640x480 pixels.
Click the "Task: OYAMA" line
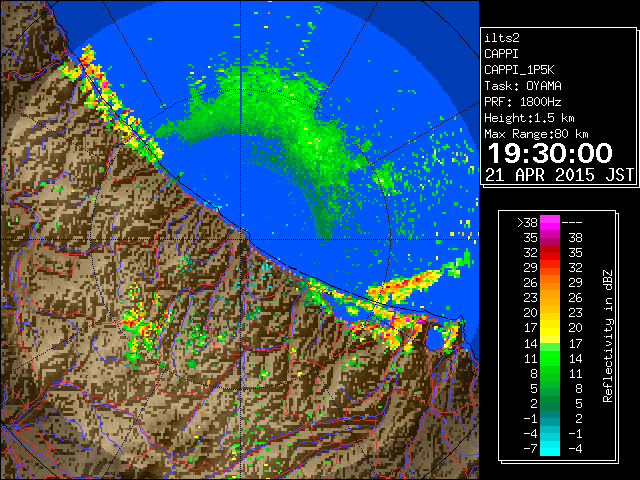[523, 86]
